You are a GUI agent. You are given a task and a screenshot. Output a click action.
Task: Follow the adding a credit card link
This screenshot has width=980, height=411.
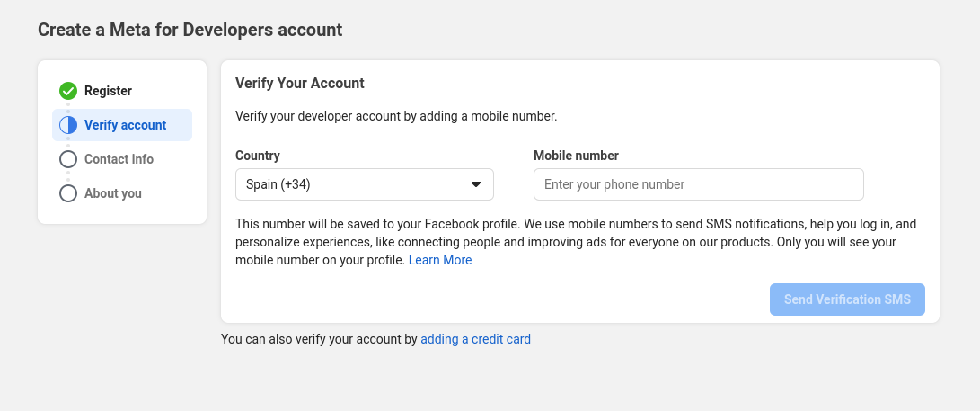click(475, 339)
